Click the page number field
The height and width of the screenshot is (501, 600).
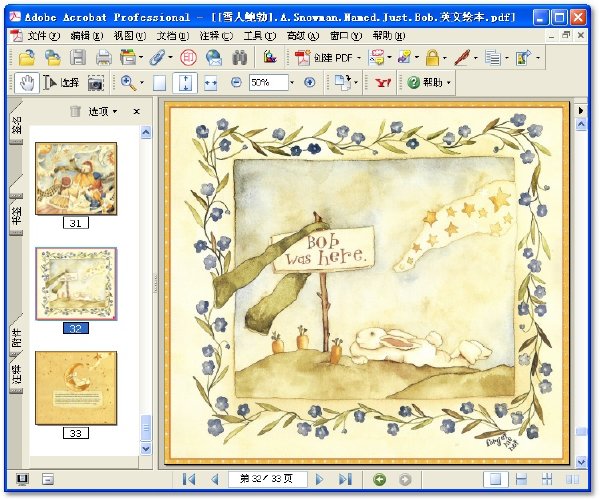pos(267,479)
